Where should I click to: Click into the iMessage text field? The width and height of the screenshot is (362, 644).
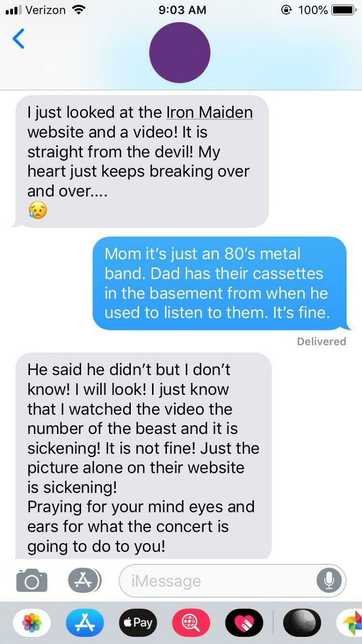217,581
